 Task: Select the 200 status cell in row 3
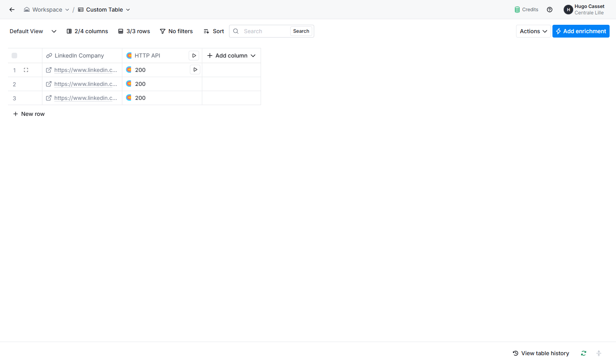click(x=162, y=98)
